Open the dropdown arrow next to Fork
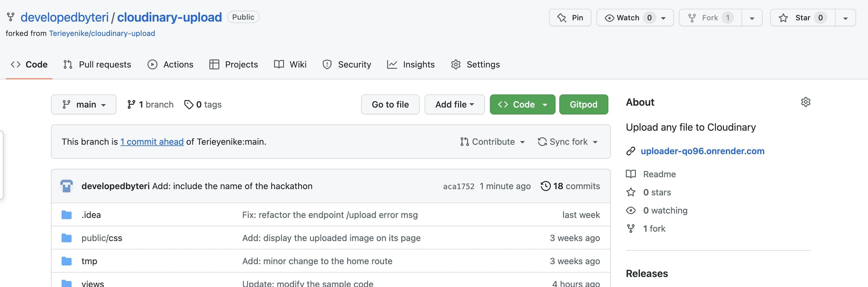Image resolution: width=868 pixels, height=287 pixels. 752,18
